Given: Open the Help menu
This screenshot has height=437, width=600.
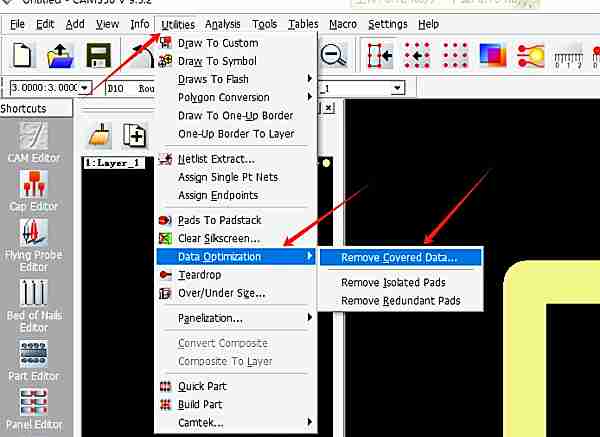Looking at the screenshot, I should (x=428, y=24).
